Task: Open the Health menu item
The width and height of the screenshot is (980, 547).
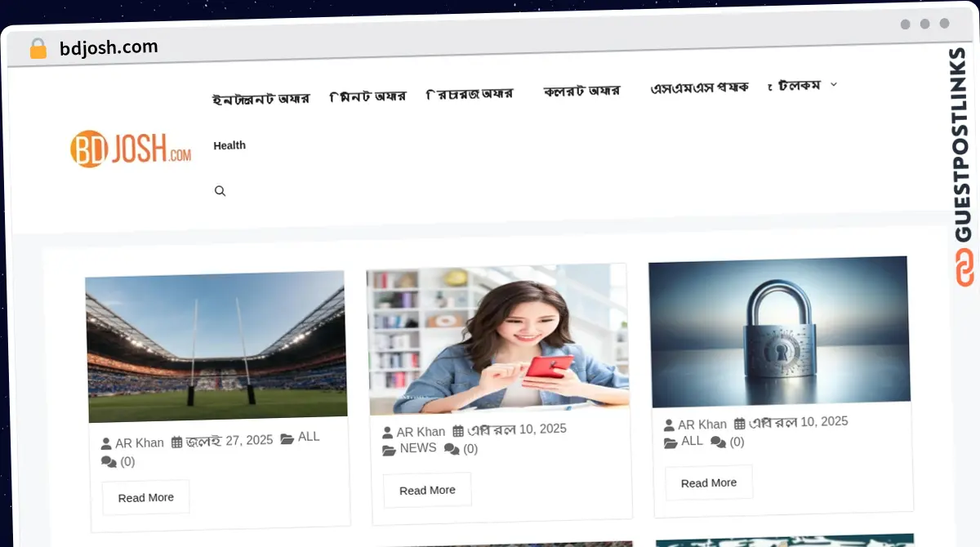Action: 229,145
